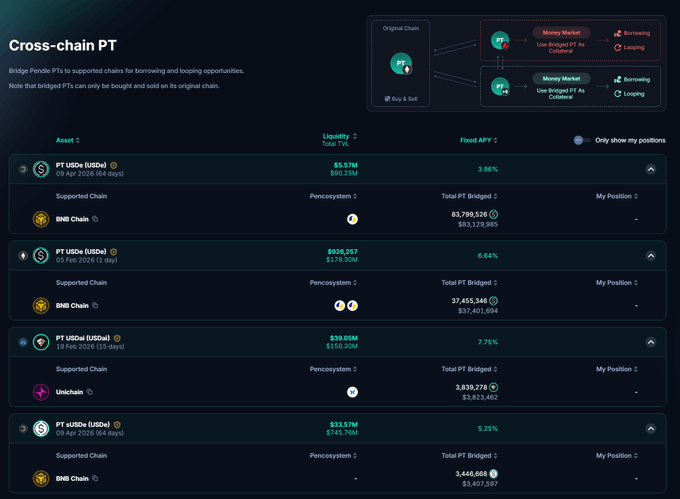Collapse the PT USDe 05 Feb 2026 row
The width and height of the screenshot is (680, 499).
click(x=650, y=256)
